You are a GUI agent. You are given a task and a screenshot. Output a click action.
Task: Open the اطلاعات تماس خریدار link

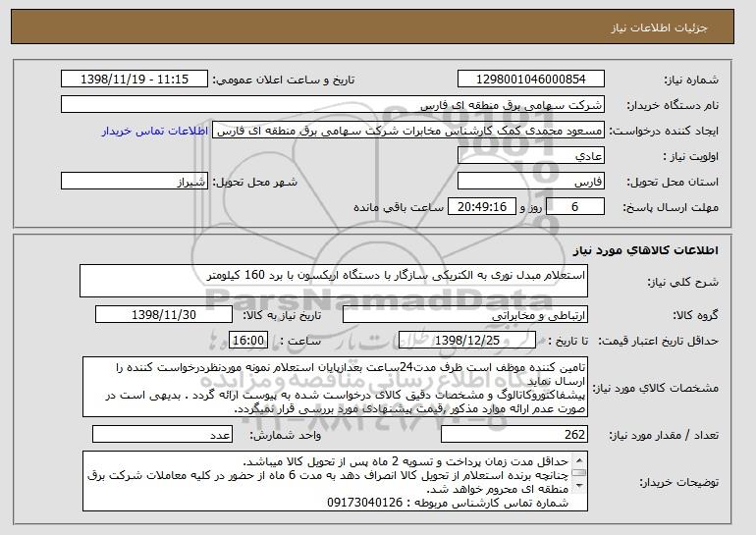155,131
